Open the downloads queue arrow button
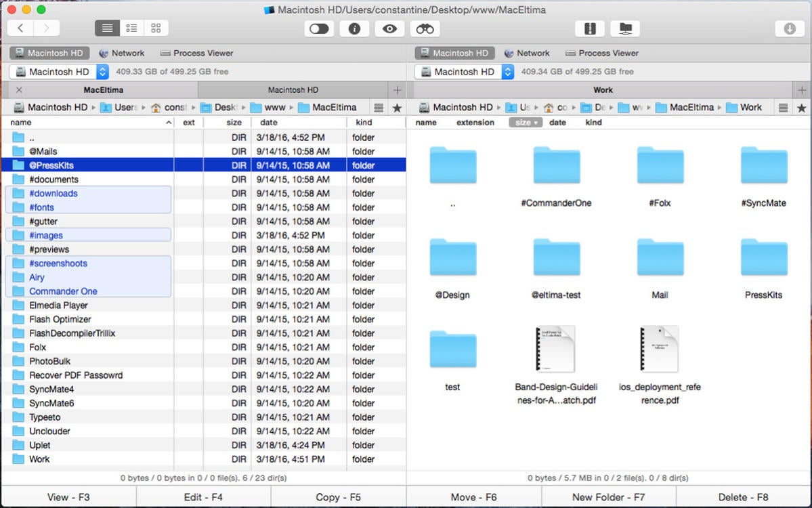 (789, 28)
